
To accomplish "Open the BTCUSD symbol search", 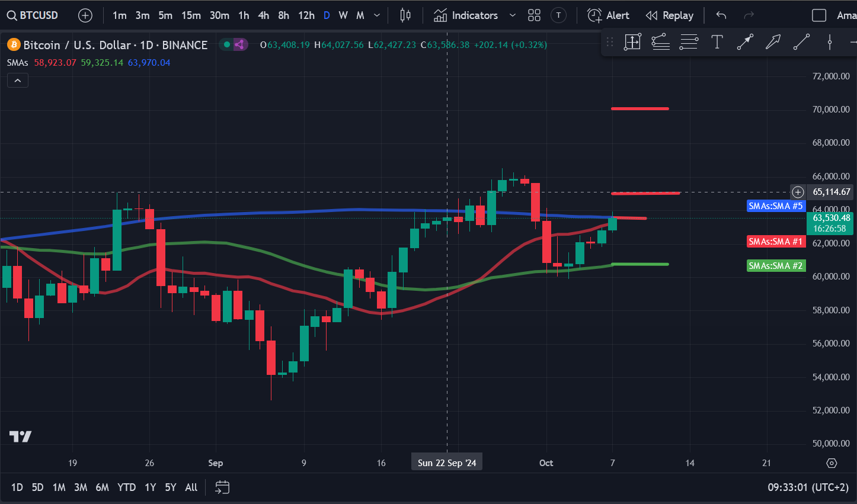I will (33, 15).
